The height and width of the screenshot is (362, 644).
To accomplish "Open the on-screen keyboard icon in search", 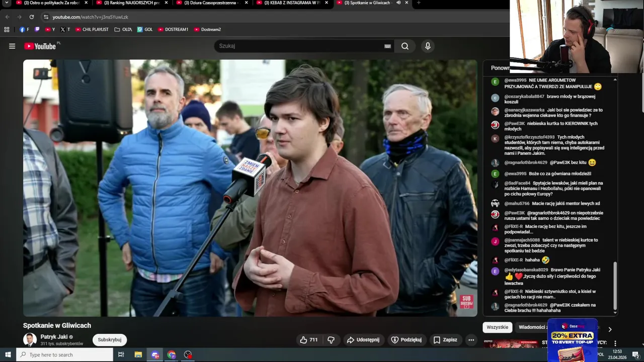I will tap(387, 46).
